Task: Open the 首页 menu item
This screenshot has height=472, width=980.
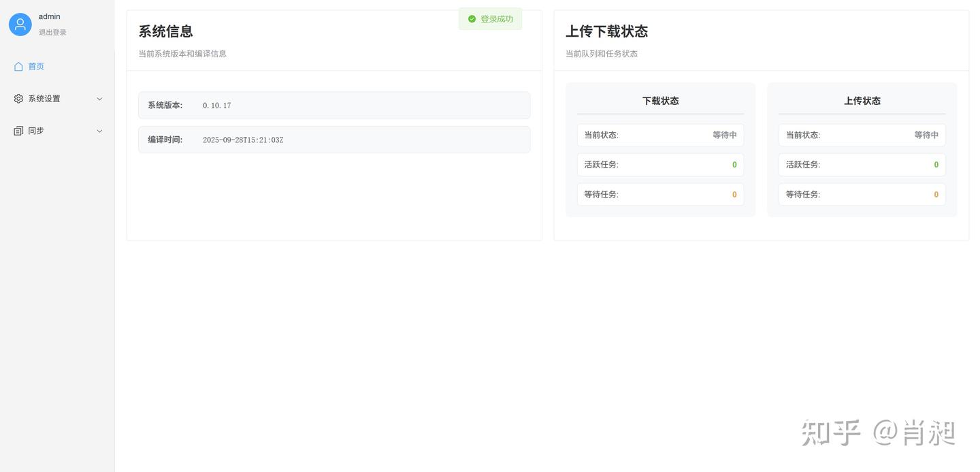Action: point(57,66)
